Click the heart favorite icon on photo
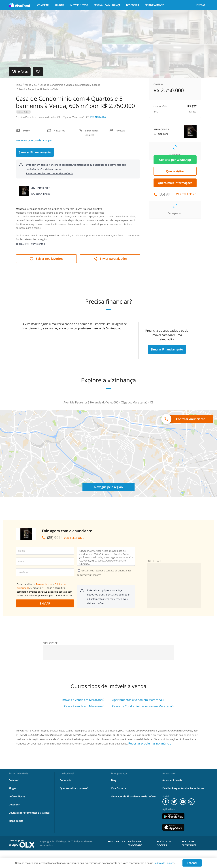The width and height of the screenshot is (217, 868). [38, 71]
